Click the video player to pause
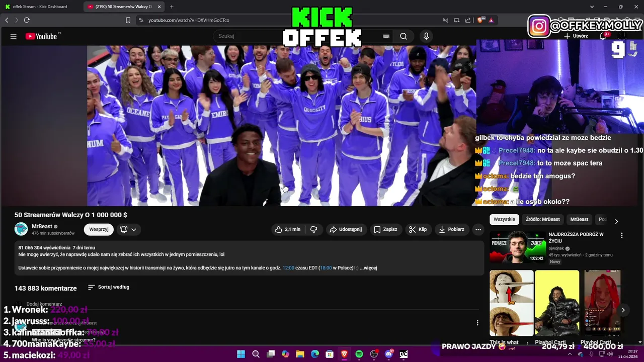Screen dimensions: 644x362 pos(281,126)
